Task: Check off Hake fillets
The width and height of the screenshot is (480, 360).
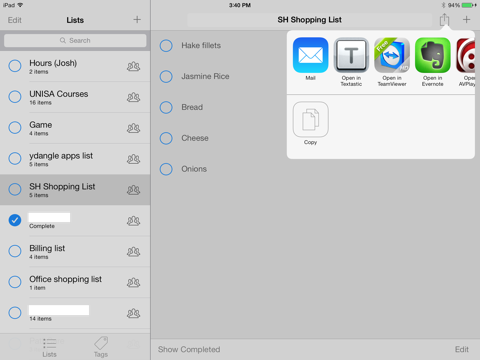Action: (x=166, y=46)
